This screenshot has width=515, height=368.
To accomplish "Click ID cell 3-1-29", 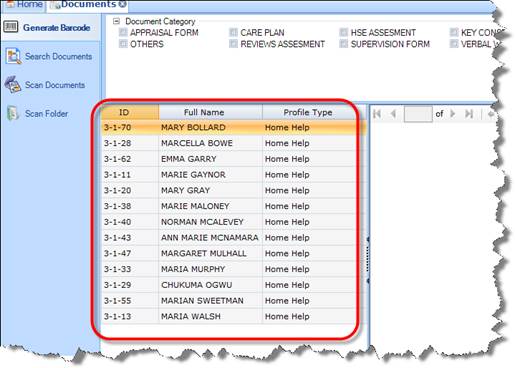I will point(130,285).
